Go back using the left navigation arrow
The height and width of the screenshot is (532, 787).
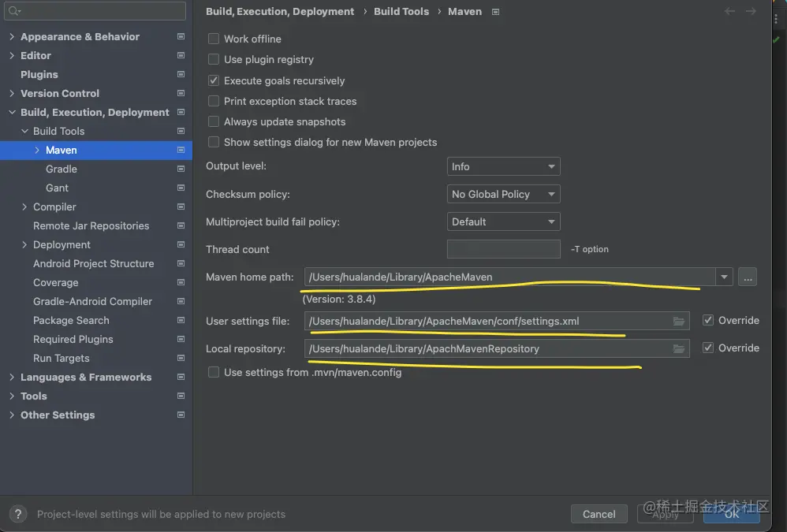[x=729, y=12]
